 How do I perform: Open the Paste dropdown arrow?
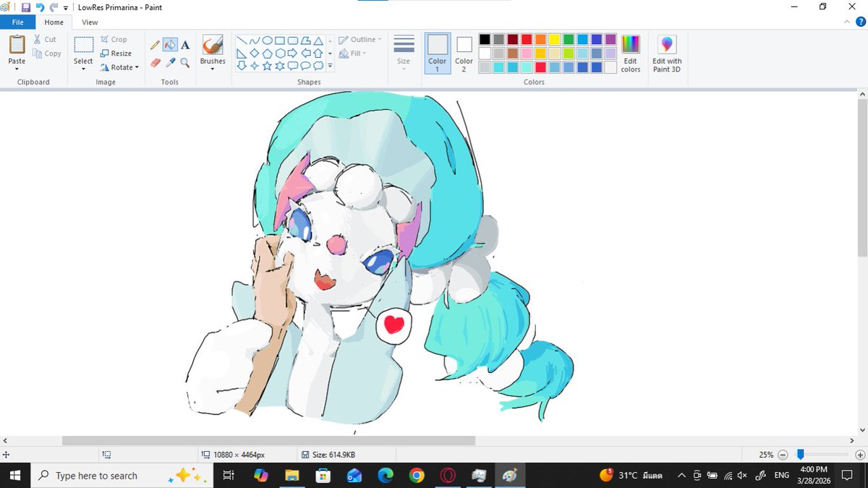coord(17,68)
